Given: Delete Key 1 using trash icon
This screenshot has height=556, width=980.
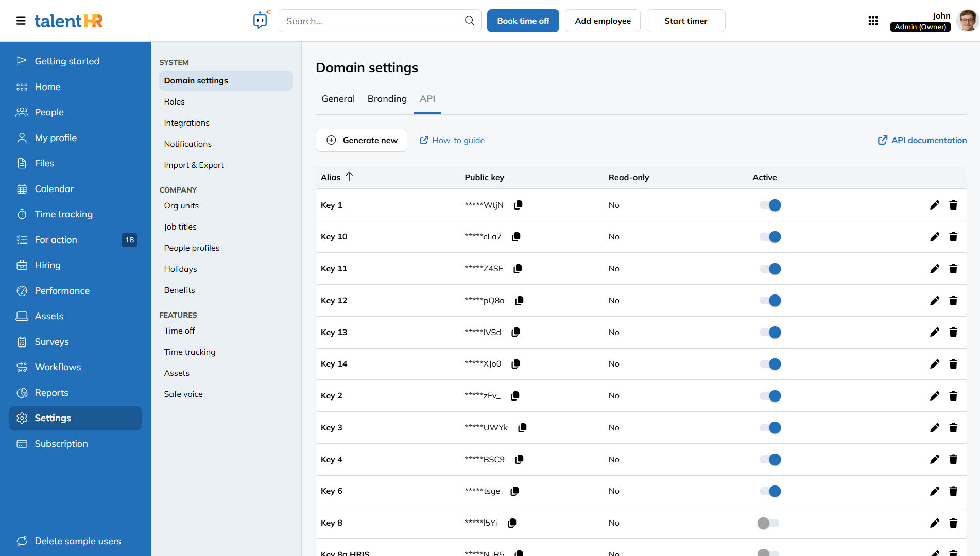Looking at the screenshot, I should point(953,205).
